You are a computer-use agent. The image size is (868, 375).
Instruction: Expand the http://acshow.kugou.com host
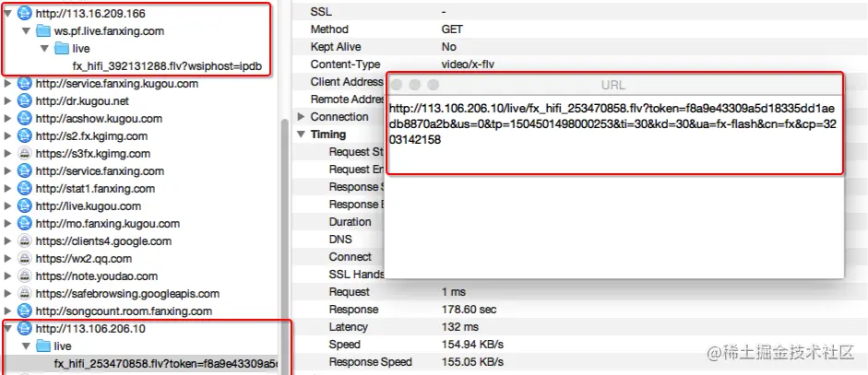click(x=7, y=118)
